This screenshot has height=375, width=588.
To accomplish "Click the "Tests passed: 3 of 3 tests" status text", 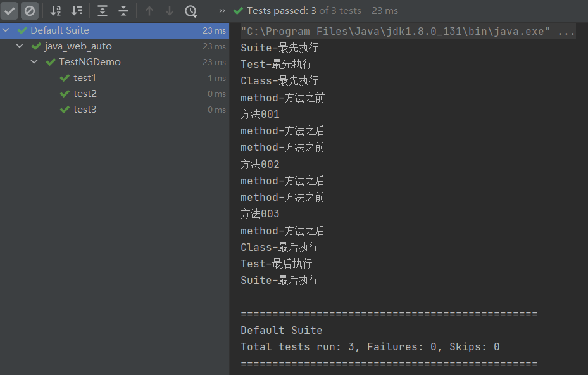I will click(x=304, y=11).
